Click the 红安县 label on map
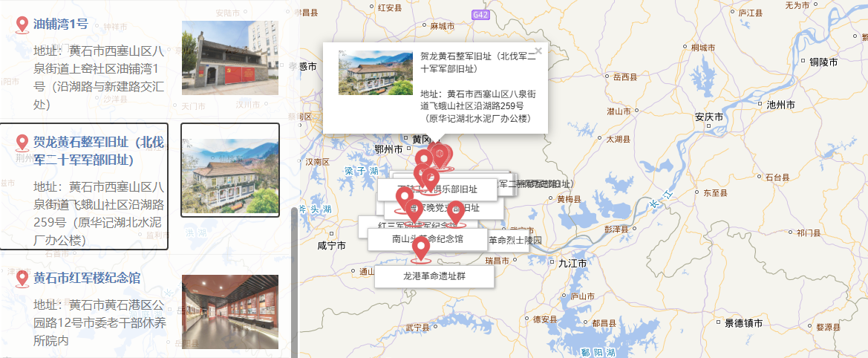Viewport: 868px width, 358px height. tap(389, 7)
